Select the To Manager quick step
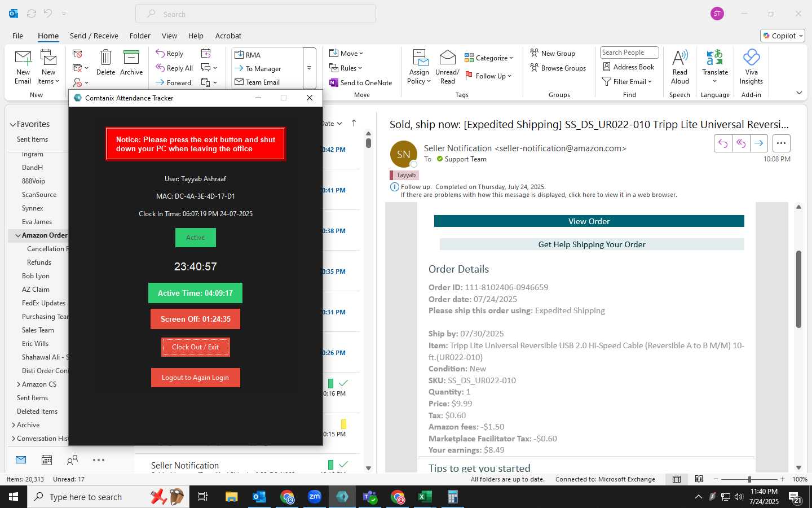 [258, 68]
